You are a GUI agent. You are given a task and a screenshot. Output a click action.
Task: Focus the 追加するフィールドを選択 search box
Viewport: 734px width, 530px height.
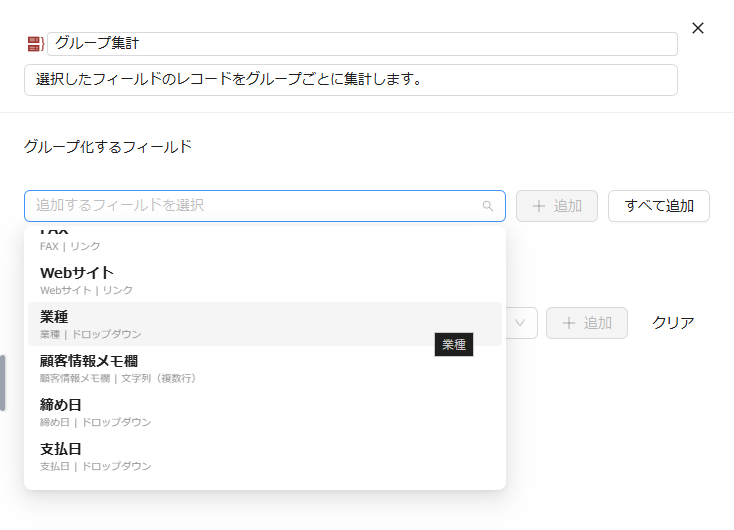[264, 206]
